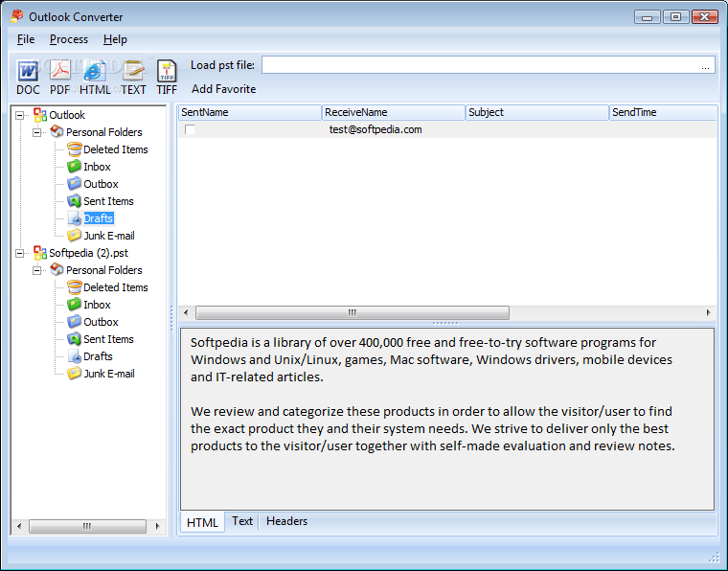Click Sent Items icon under Softpedia (2).pst

75,339
